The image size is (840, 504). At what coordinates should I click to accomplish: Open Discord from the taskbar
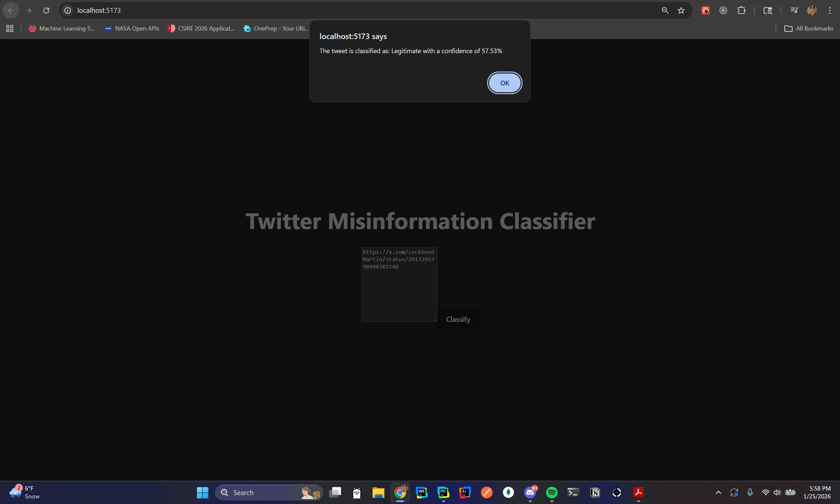click(x=530, y=493)
